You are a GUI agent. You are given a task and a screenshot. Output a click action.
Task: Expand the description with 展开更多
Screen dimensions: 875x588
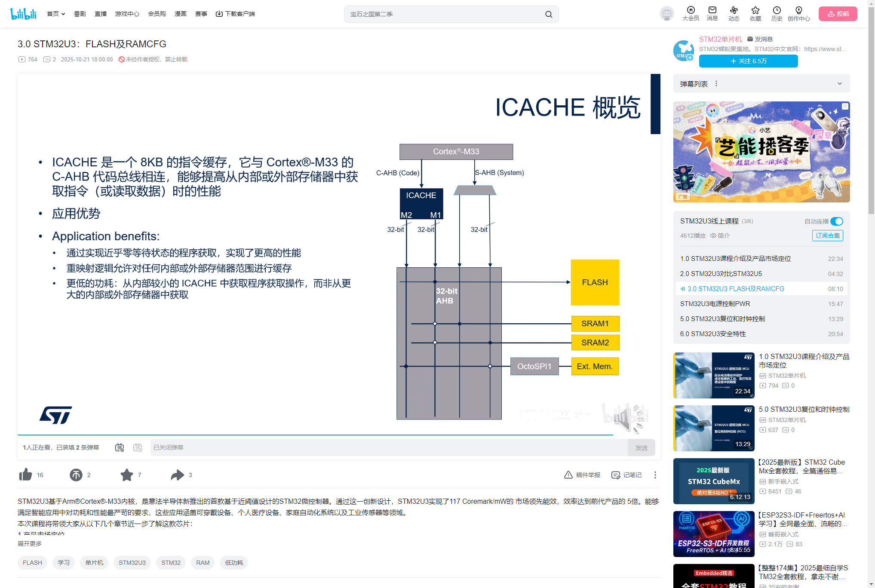(30, 544)
